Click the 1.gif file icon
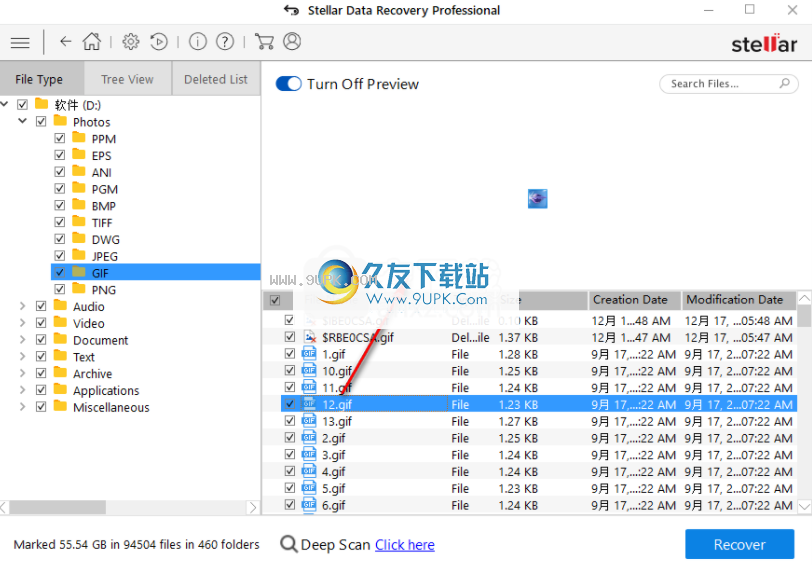The width and height of the screenshot is (812, 565). tap(309, 354)
